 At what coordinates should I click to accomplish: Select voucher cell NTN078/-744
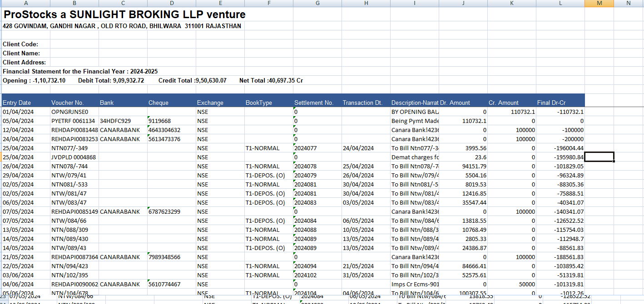(x=74, y=166)
